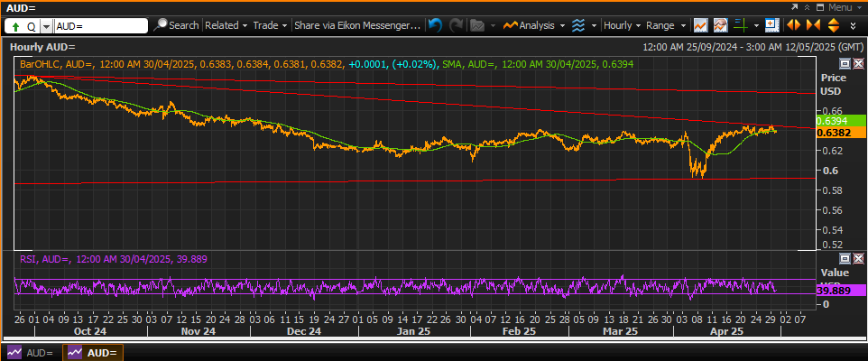Click the blue wavy lines icon
The image size is (868, 361).
578,25
